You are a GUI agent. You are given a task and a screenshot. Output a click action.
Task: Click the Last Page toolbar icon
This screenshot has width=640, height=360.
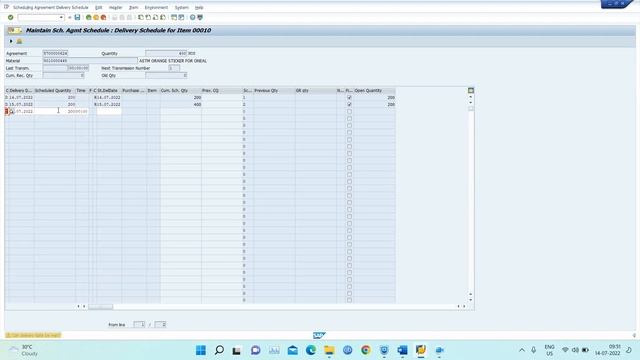click(163, 18)
